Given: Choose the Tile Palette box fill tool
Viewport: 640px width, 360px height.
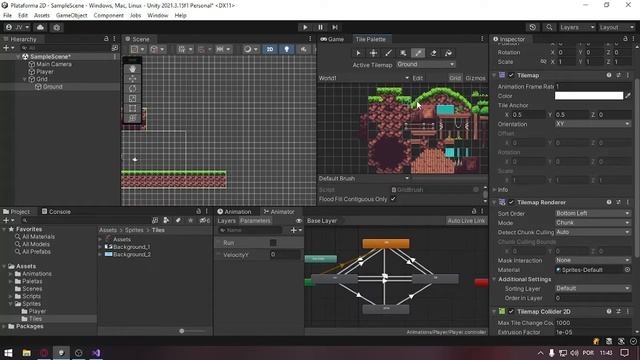Looking at the screenshot, I should click(x=403, y=53).
